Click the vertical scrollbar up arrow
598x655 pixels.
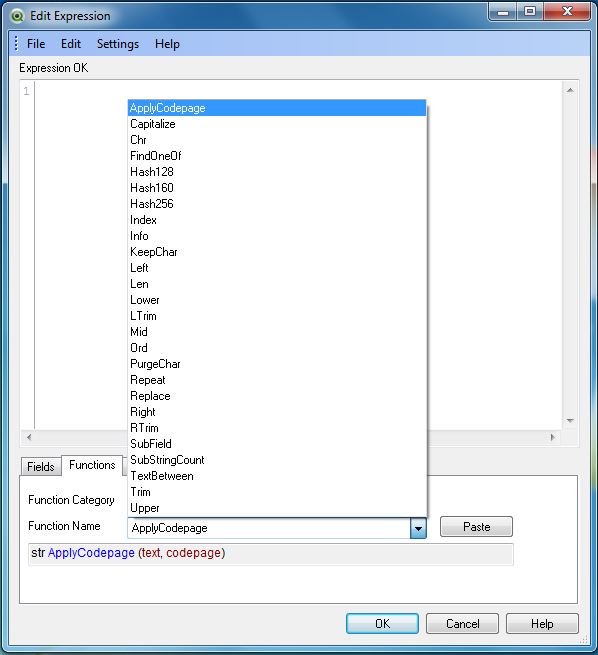[570, 90]
